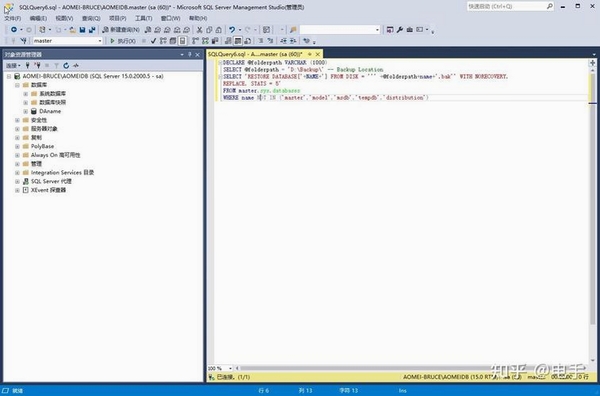Screen dimensions: 600x396
Task: Click the Object Explorer pin icon
Action: 189,55
